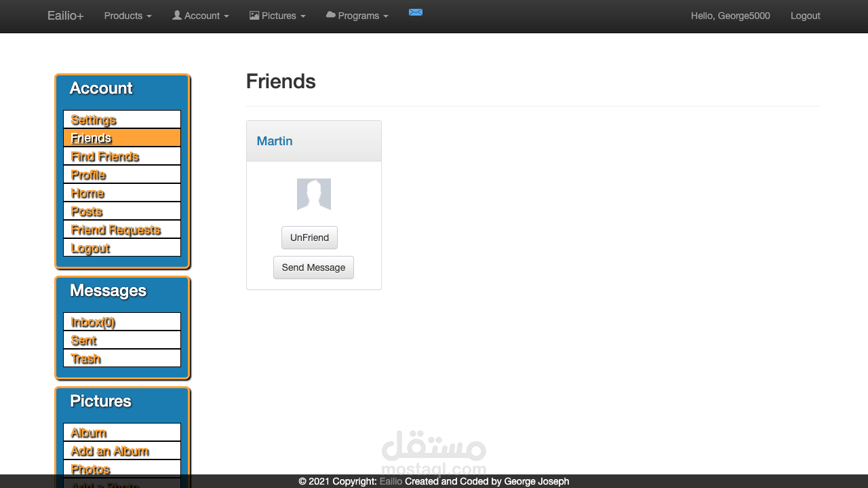868x488 pixels.
Task: Click Logout in the Account sidebar
Action: 122,248
